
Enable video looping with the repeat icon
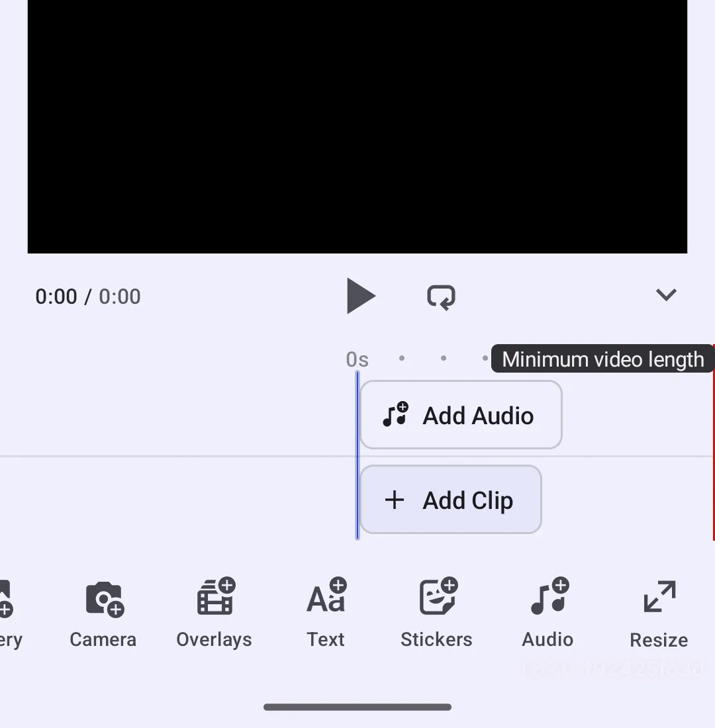[440, 296]
